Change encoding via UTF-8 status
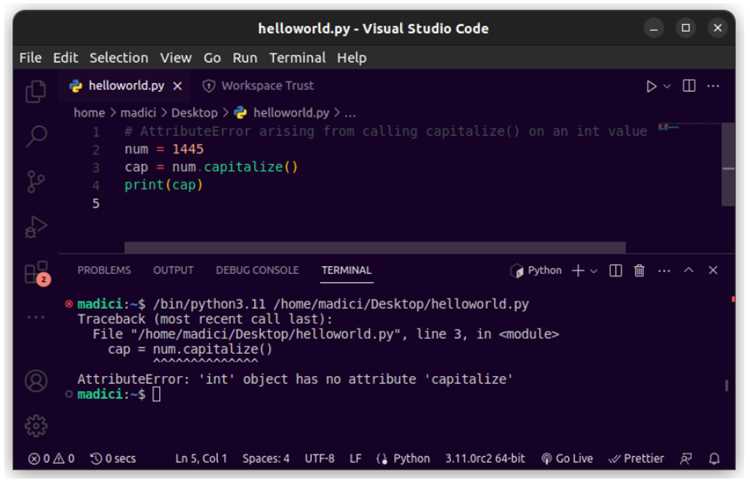This screenshot has width=750, height=486. coord(320,459)
